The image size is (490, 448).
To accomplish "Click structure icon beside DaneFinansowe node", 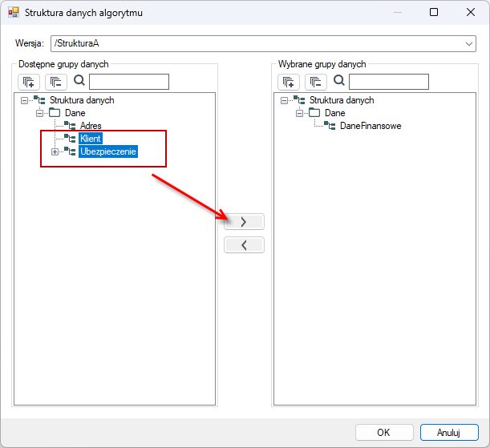I will coord(330,126).
